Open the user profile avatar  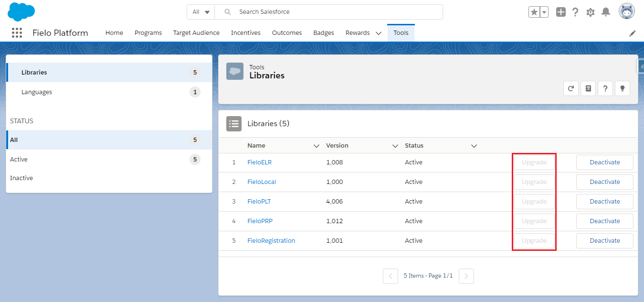coord(626,11)
